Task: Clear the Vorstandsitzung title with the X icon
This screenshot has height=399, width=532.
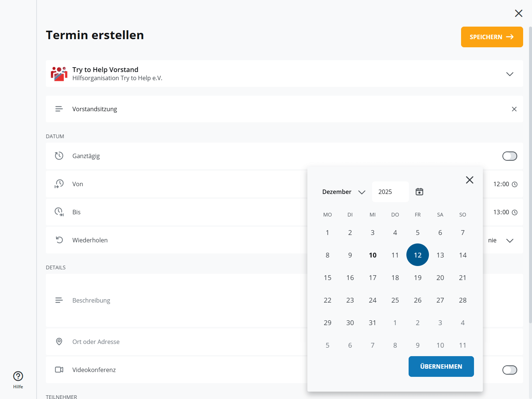Action: pos(514,109)
